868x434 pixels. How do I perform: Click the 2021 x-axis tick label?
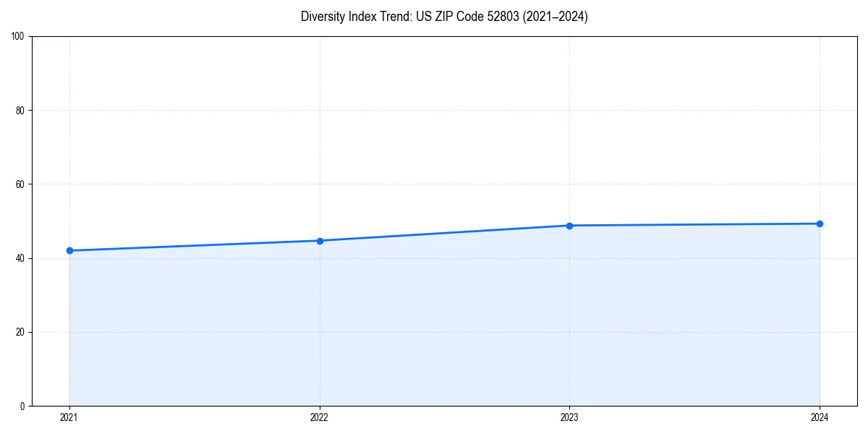pyautogui.click(x=69, y=417)
